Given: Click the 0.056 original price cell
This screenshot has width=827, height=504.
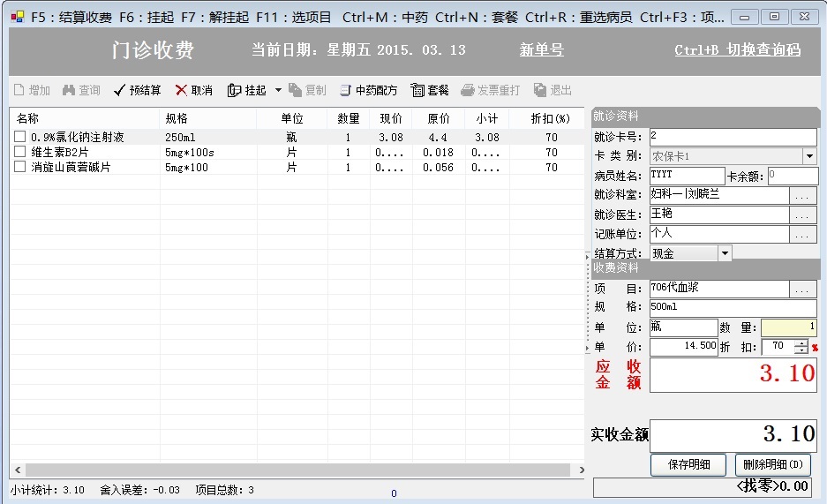Looking at the screenshot, I should pos(438,167).
